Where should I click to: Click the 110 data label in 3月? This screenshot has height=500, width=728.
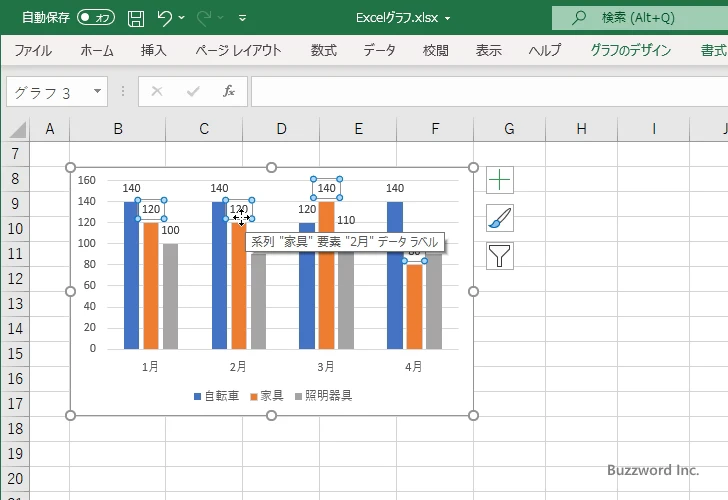pos(346,220)
